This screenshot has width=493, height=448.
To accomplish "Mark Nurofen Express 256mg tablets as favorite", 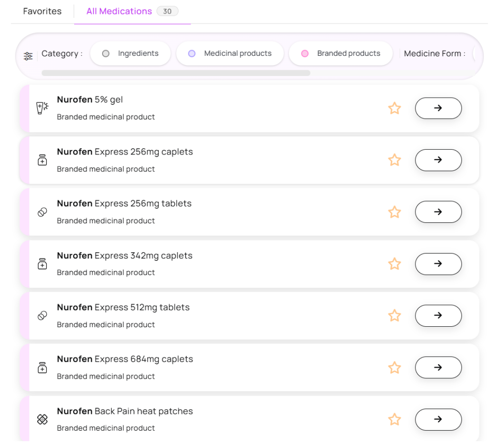I will (x=394, y=212).
